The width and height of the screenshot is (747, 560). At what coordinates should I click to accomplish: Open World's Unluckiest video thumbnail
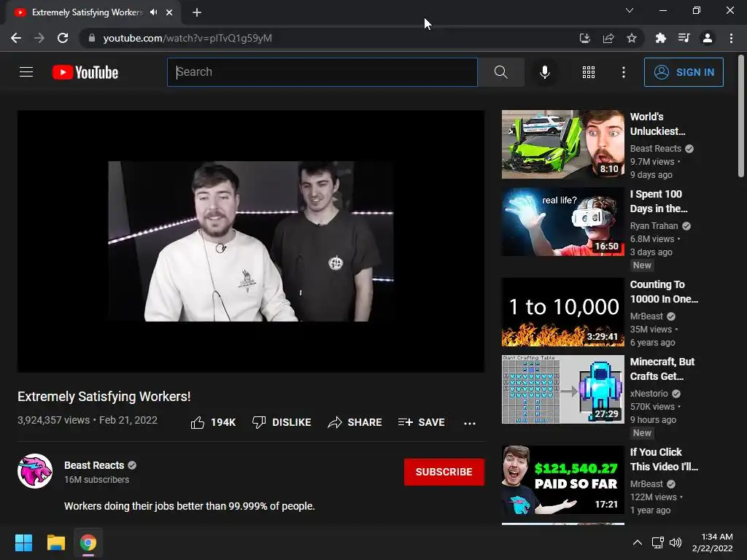(x=562, y=144)
